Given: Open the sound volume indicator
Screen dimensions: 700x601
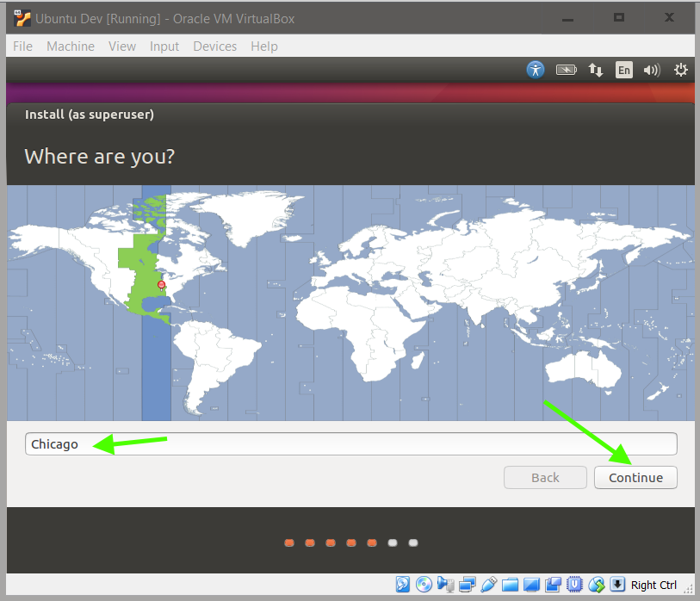Looking at the screenshot, I should (652, 70).
